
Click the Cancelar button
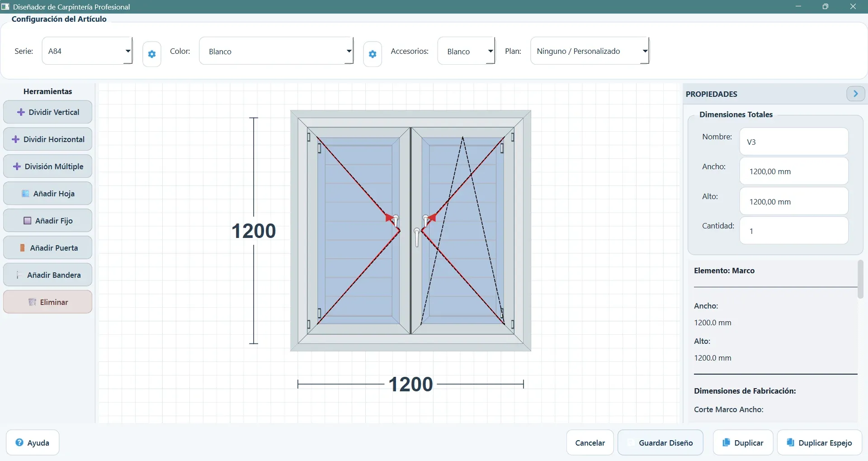(x=590, y=442)
